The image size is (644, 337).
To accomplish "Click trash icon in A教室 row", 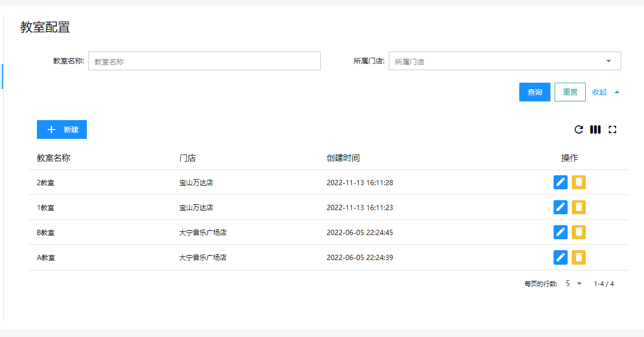I will [x=579, y=257].
